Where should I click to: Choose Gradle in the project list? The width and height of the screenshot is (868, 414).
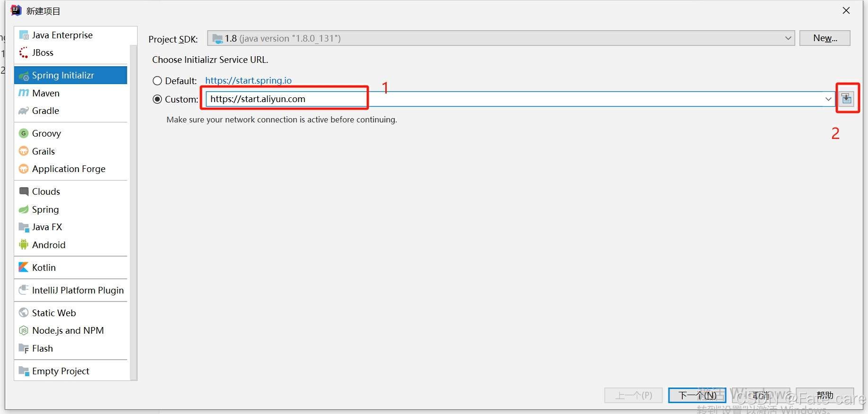tap(71, 111)
